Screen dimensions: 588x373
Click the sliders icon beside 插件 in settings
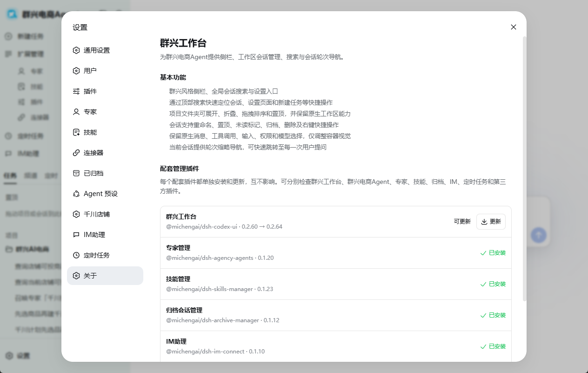[x=76, y=91]
